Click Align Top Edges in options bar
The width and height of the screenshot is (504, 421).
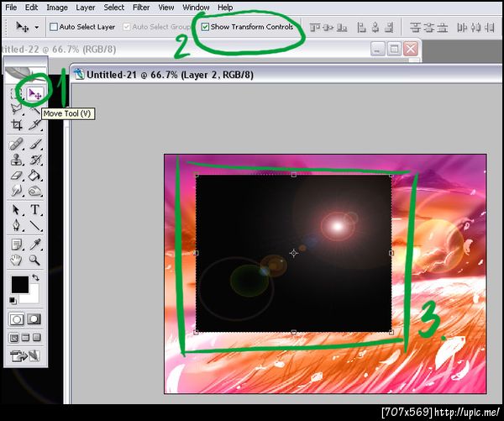point(315,28)
